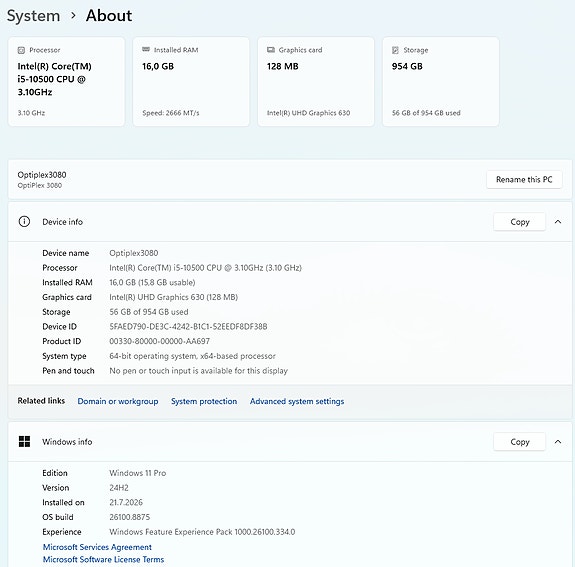Click the Storage drive icon
The width and height of the screenshot is (575, 567).
pyautogui.click(x=395, y=50)
